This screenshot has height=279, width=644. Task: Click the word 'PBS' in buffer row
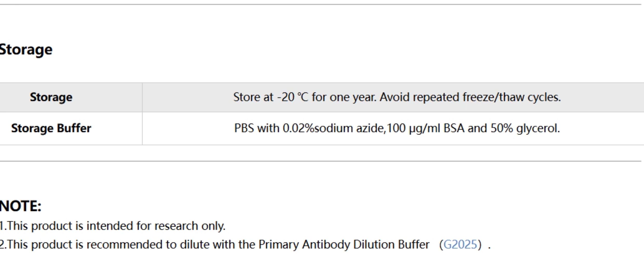point(244,128)
